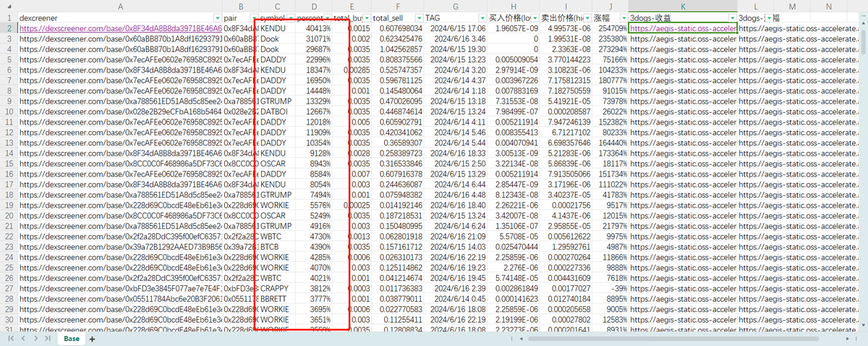
Task: Select cell with percent 12667%
Action: 315,112
